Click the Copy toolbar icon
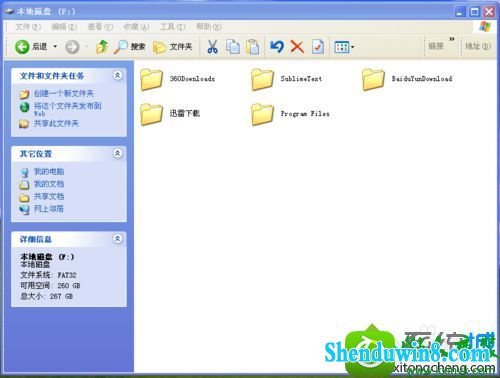 pyautogui.click(x=233, y=47)
